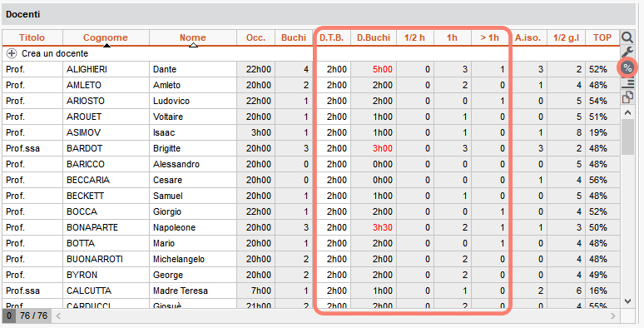
Task: Click the 16% TOP value for CALCUTTA
Action: click(x=598, y=291)
